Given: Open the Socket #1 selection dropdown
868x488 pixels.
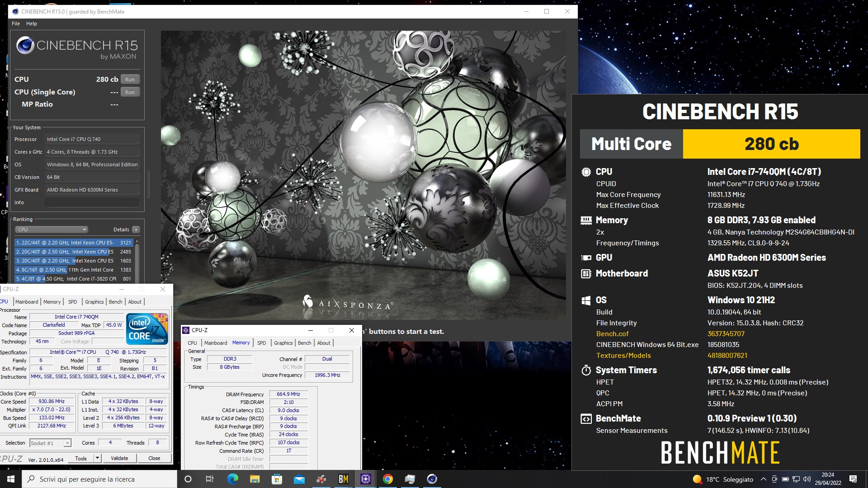Looking at the screenshot, I should click(x=50, y=443).
